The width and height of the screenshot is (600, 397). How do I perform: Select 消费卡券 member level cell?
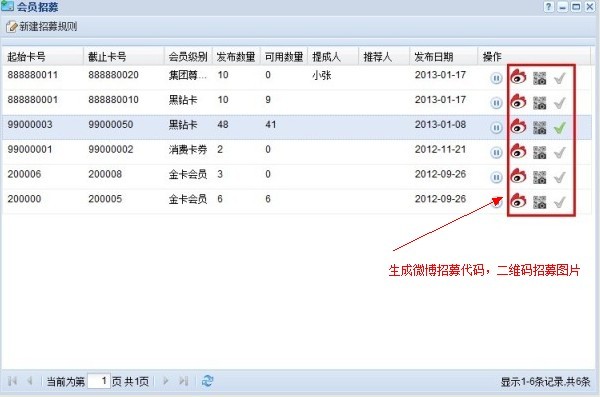click(188, 149)
